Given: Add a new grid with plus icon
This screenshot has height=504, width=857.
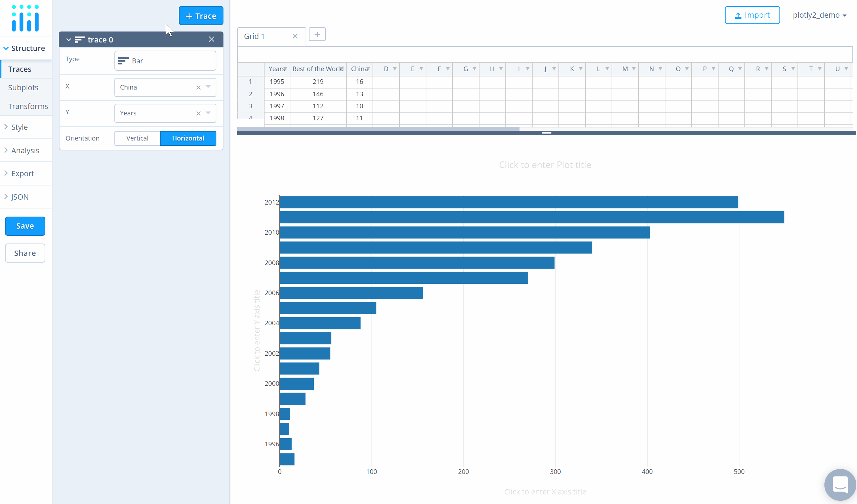Looking at the screenshot, I should pos(317,35).
